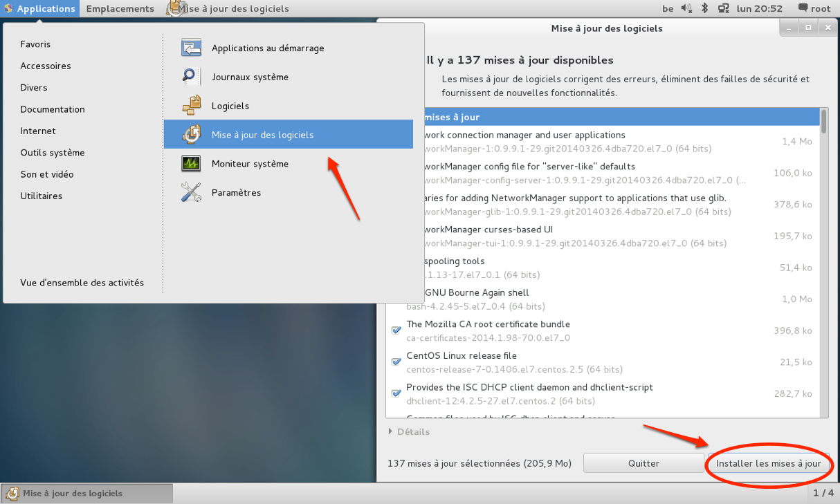
Task: Click the workspace switcher 1 / 4
Action: pyautogui.click(x=823, y=493)
